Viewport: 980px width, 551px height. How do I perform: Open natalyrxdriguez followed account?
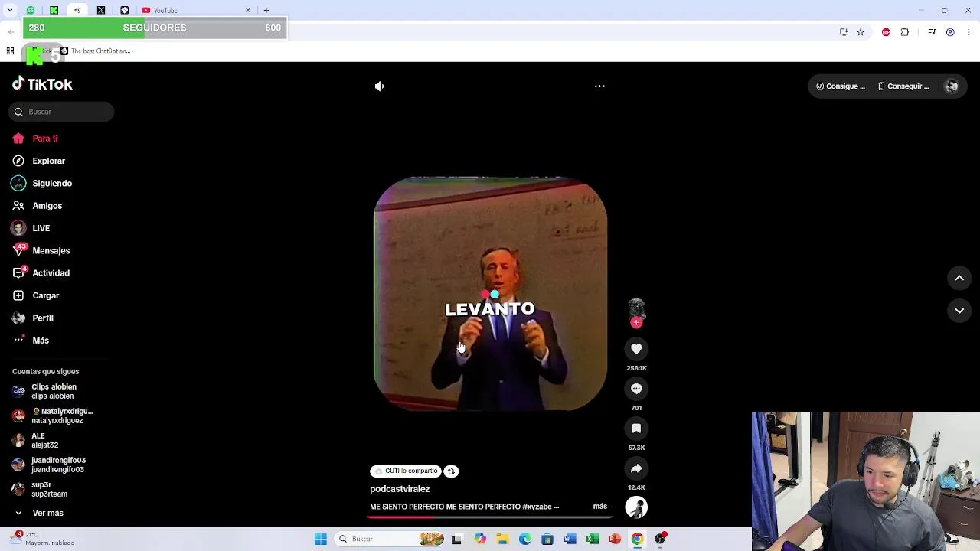click(52, 416)
